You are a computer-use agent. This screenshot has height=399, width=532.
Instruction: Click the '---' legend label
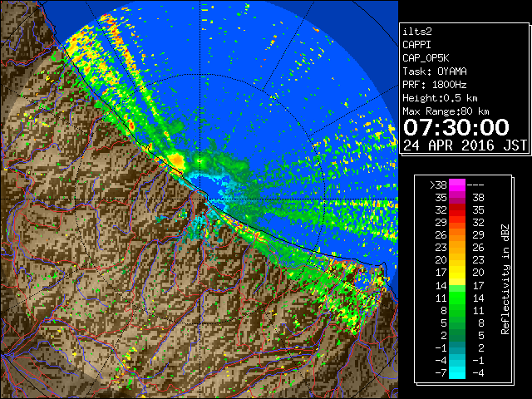475,185
